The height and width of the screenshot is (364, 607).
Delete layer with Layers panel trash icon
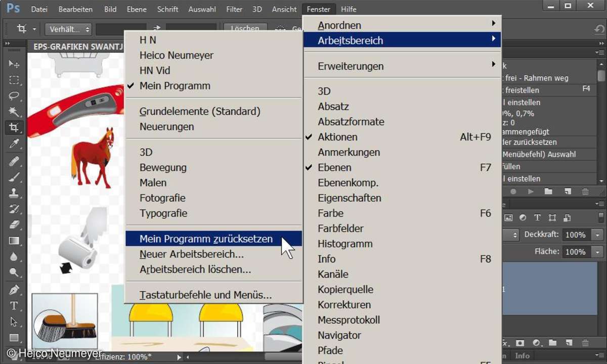[585, 343]
